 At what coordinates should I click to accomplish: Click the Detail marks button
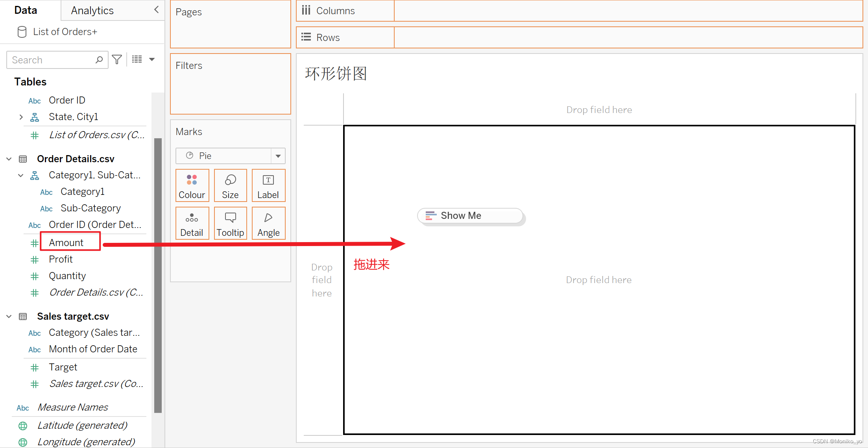click(x=192, y=223)
